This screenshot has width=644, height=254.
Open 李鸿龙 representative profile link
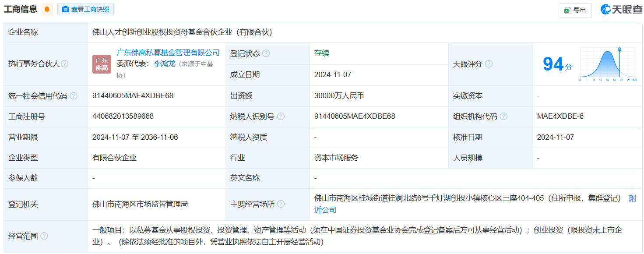pos(165,63)
